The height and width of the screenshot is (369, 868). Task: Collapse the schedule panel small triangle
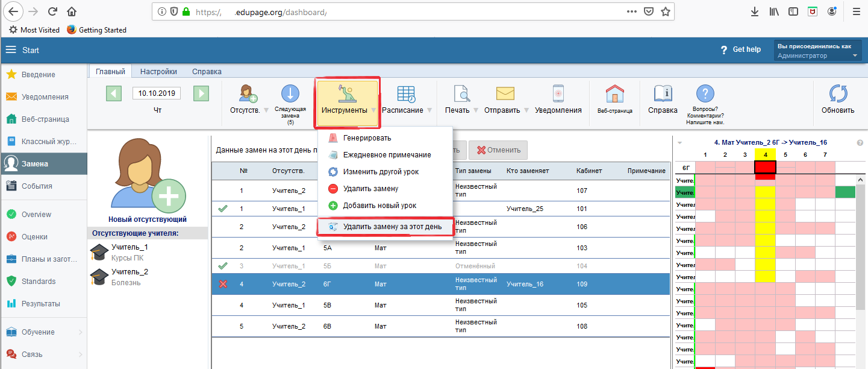(680, 143)
